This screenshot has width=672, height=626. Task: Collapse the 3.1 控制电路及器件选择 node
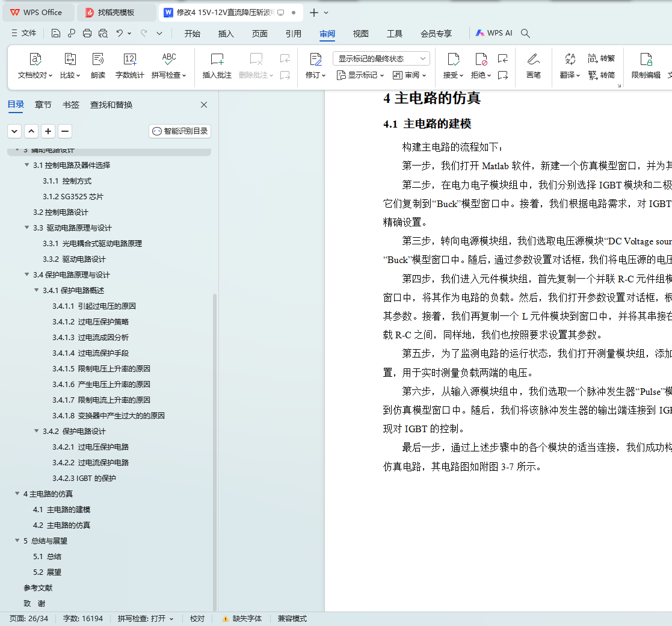click(27, 165)
